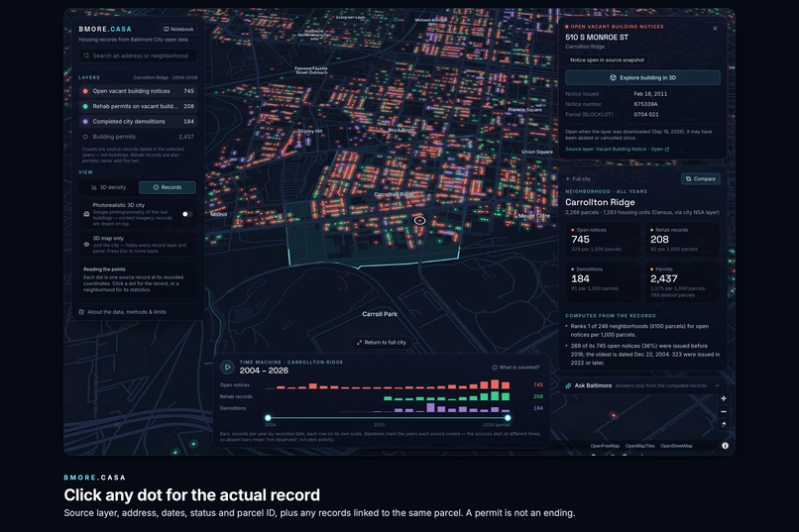799x532 pixels.
Task: Click the Shipley Hill map label
Action: pos(310,132)
